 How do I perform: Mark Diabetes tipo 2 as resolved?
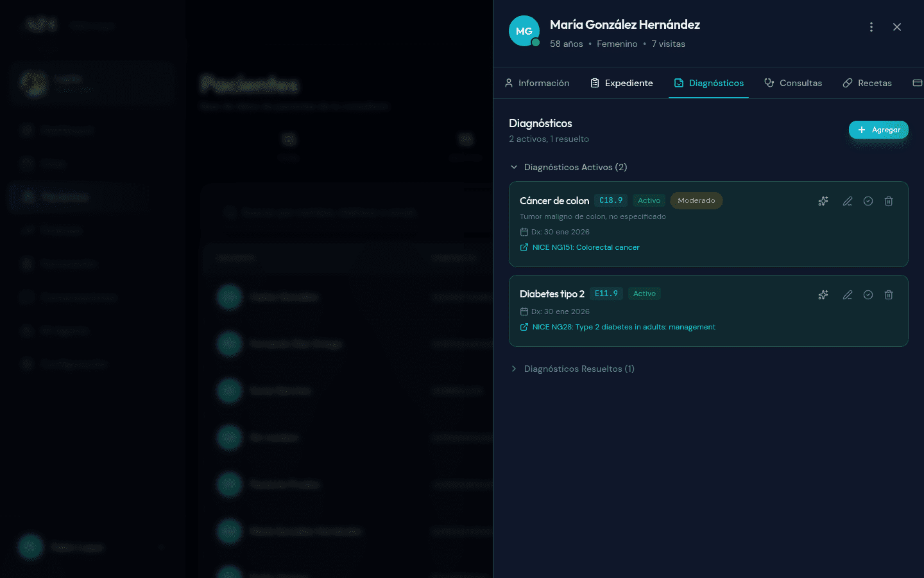pyautogui.click(x=868, y=295)
